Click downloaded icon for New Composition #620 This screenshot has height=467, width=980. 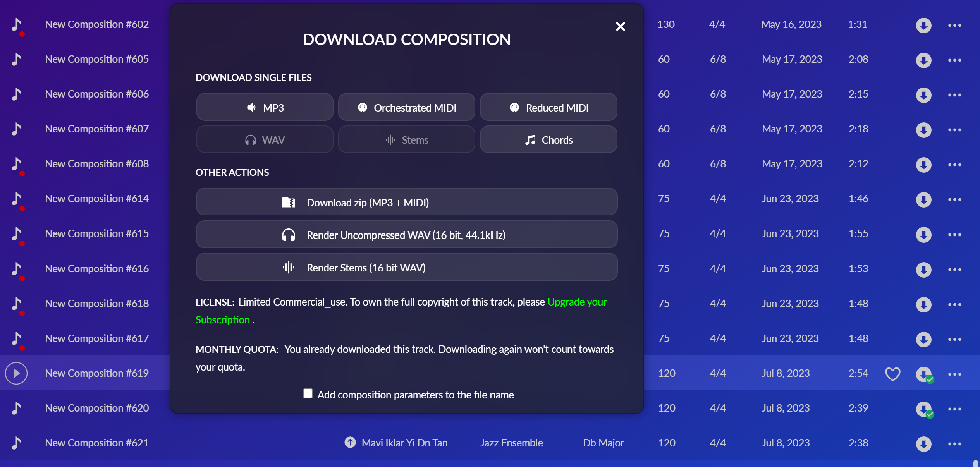click(x=924, y=409)
